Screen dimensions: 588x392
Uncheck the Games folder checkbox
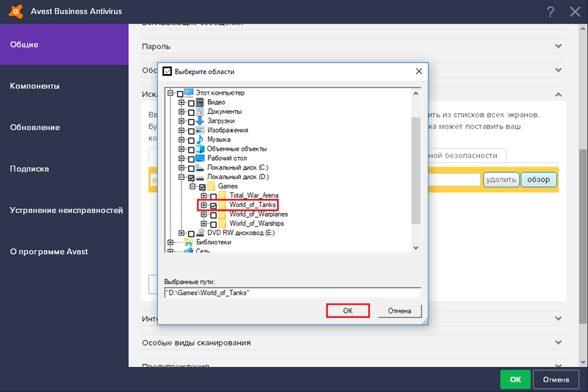(x=202, y=187)
